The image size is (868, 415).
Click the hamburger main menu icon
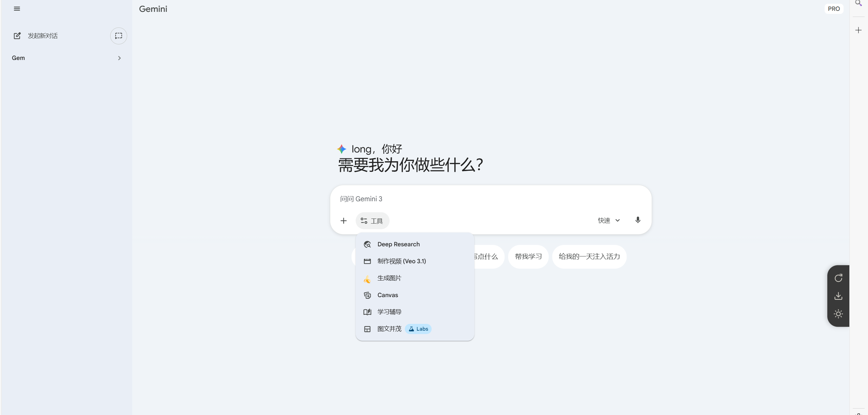[17, 9]
